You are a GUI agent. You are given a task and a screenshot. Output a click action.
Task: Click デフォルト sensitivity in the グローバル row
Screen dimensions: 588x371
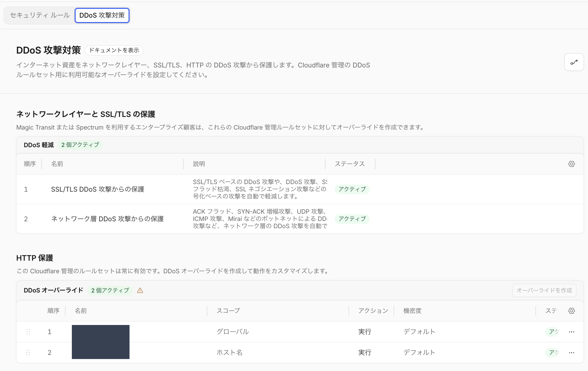[x=419, y=332]
